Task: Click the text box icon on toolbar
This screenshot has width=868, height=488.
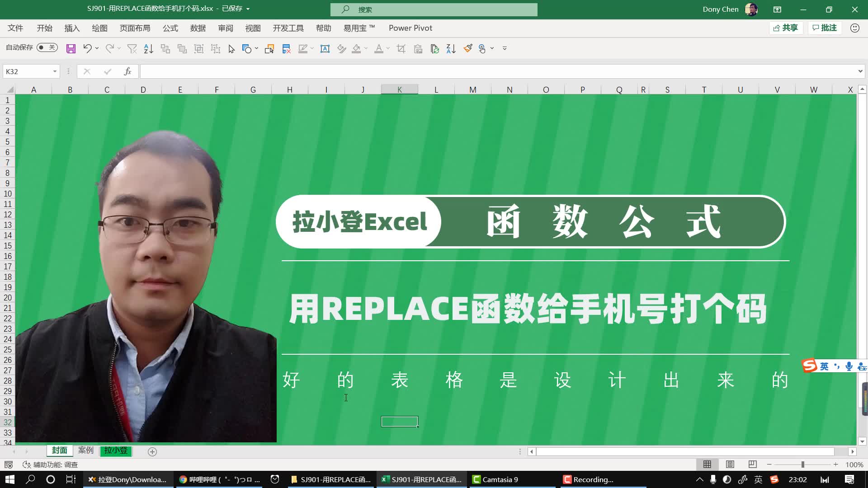Action: [325, 48]
